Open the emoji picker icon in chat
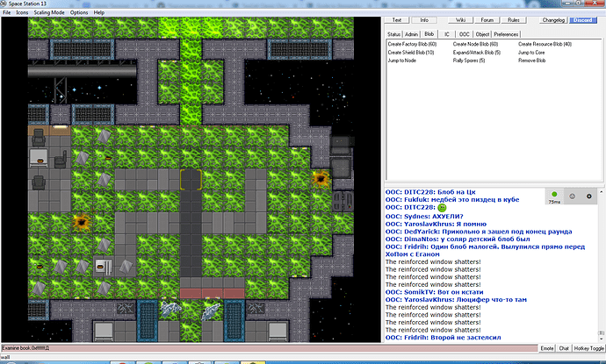The height and width of the screenshot is (364, 606). tap(572, 196)
